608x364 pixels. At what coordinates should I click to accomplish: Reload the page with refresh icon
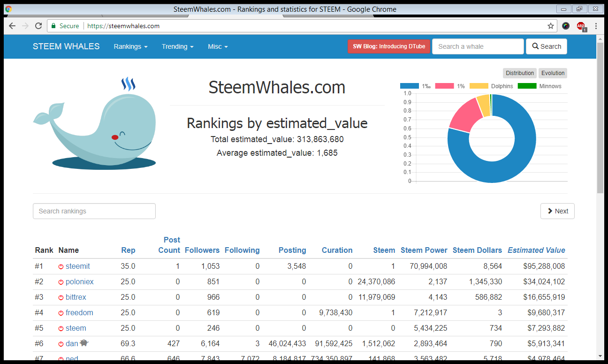(x=38, y=26)
